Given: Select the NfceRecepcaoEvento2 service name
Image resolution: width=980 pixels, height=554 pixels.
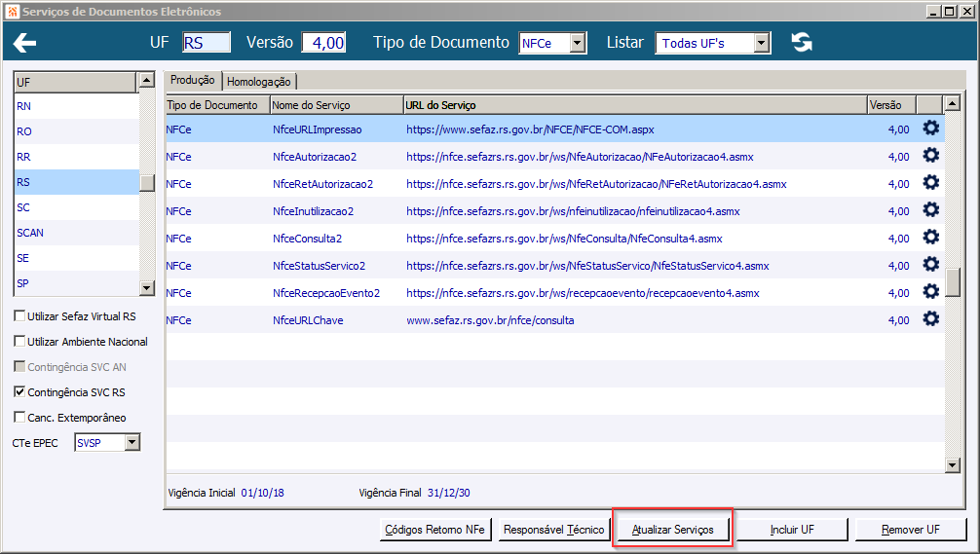Looking at the screenshot, I should point(326,293).
